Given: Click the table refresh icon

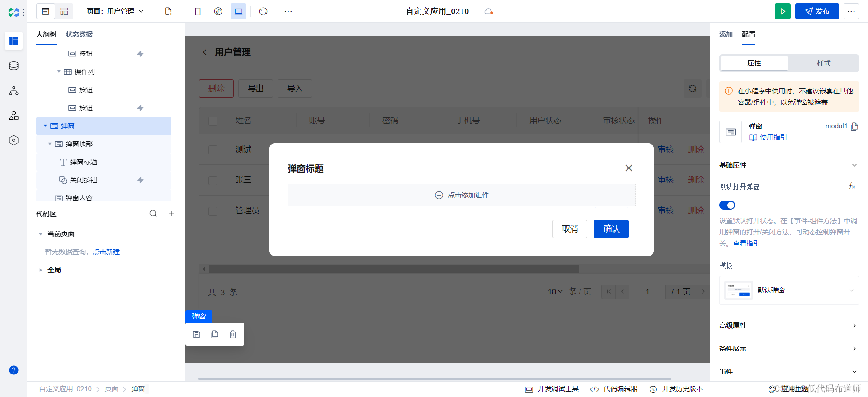Looking at the screenshot, I should coord(693,89).
